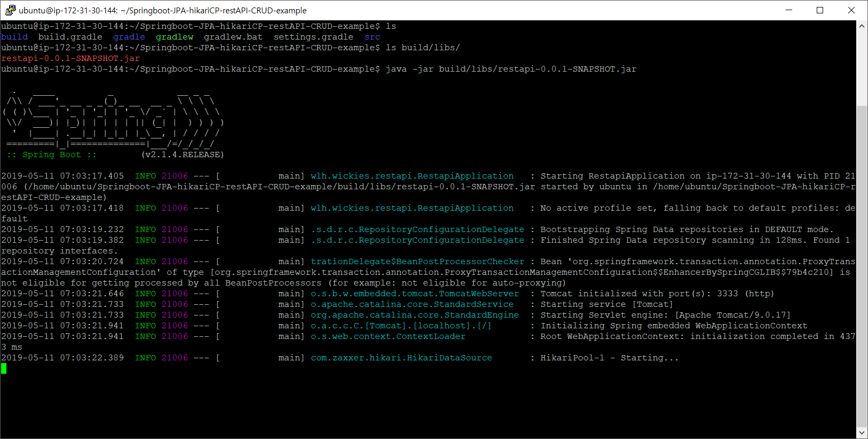Click 'settings.gradle' in the ls output
Screen dimensions: 868x439
[x=314, y=37]
